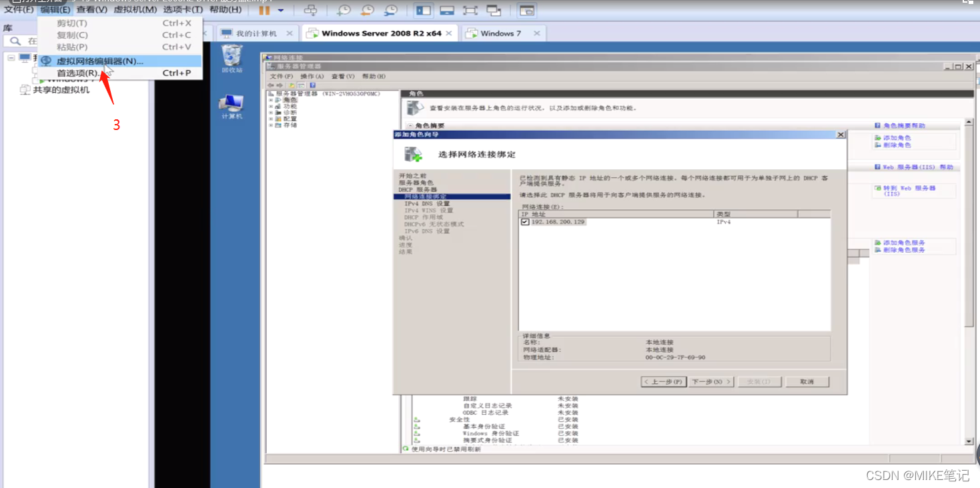Select the IPv4 DNS 设置 wizard step
This screenshot has height=488, width=980.
[427, 204]
